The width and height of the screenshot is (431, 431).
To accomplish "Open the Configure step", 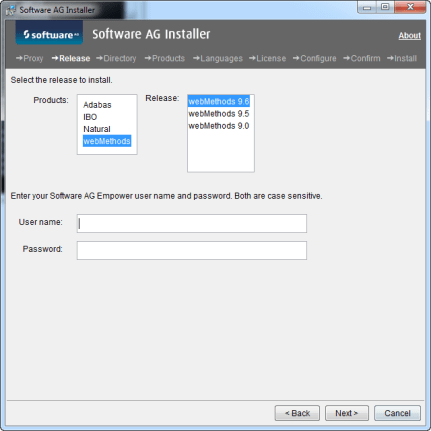I will 315,58.
